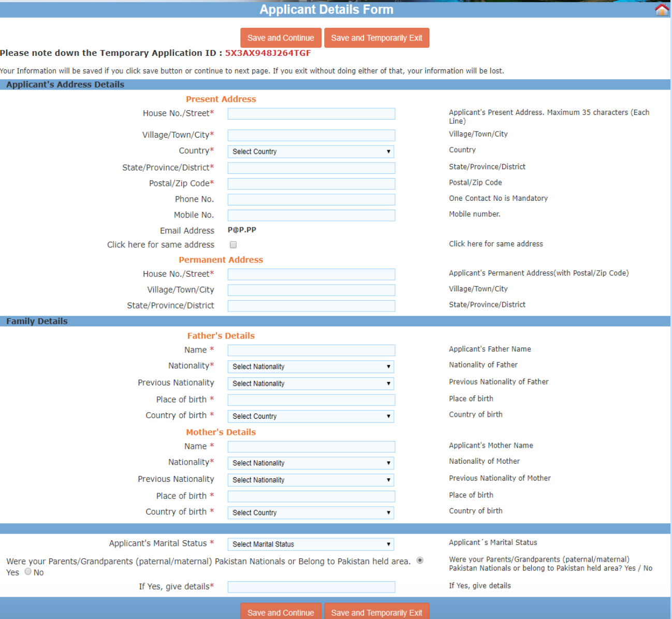Click the House No./Street input field

coord(311,113)
